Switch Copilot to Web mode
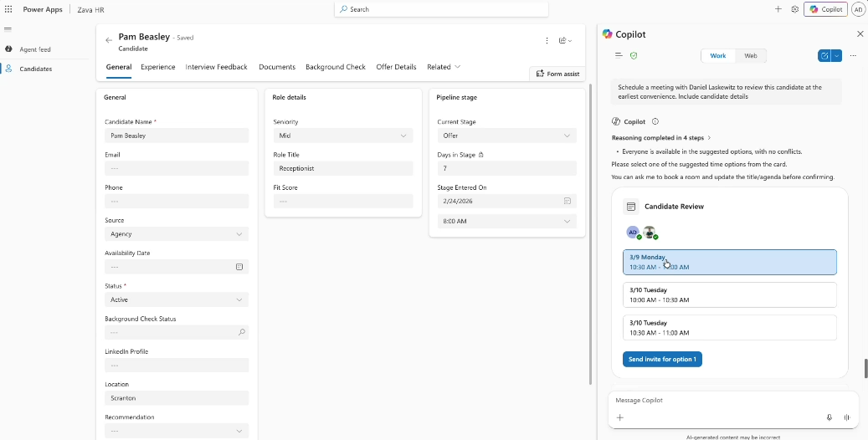 click(x=750, y=56)
